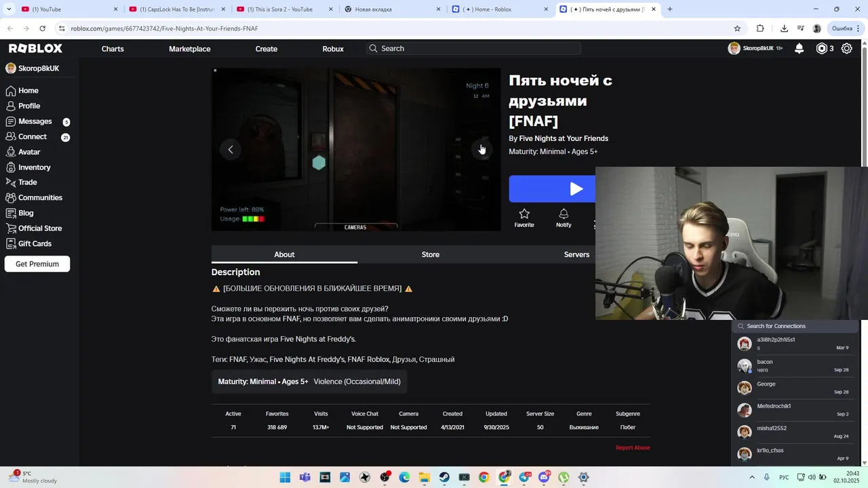The width and height of the screenshot is (868, 488).
Task: Click the Notify bell under Play
Action: 564,218
